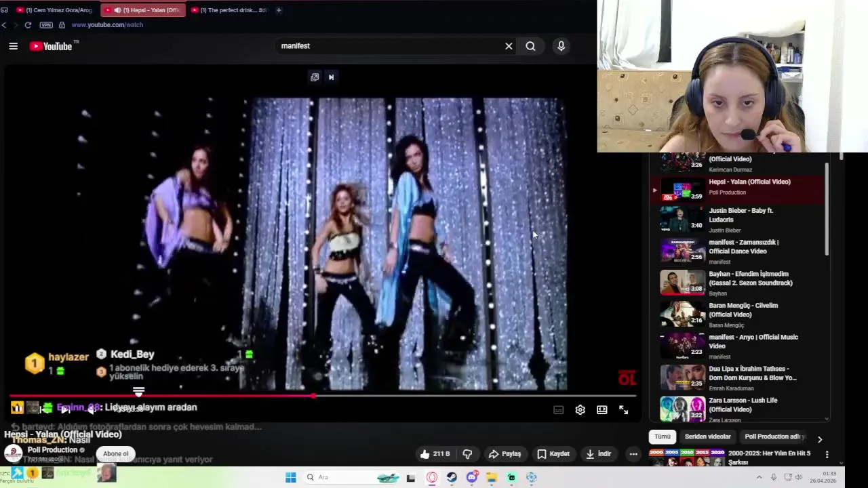Screen dimensions: 868x488
Task: Open the Opera browser taskbar icon
Action: coord(432,478)
